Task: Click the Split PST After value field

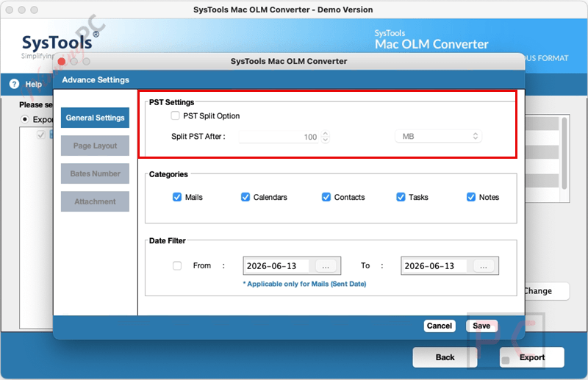Action: (279, 137)
